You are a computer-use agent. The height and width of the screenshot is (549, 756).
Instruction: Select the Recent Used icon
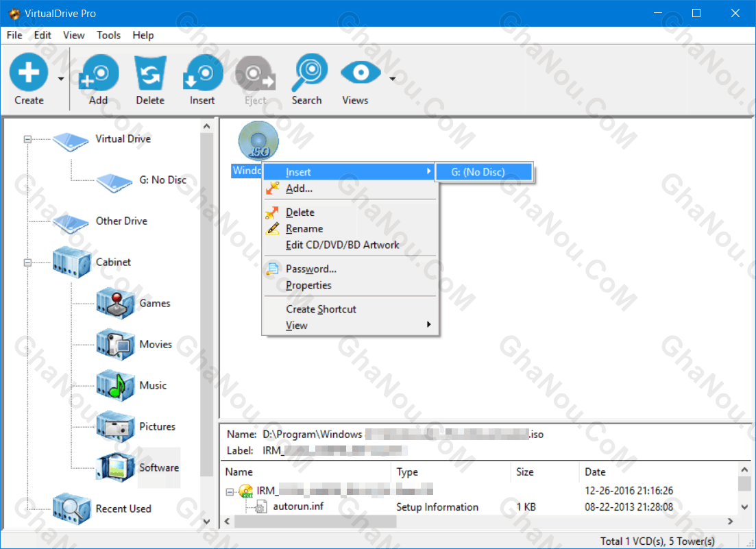pyautogui.click(x=71, y=509)
